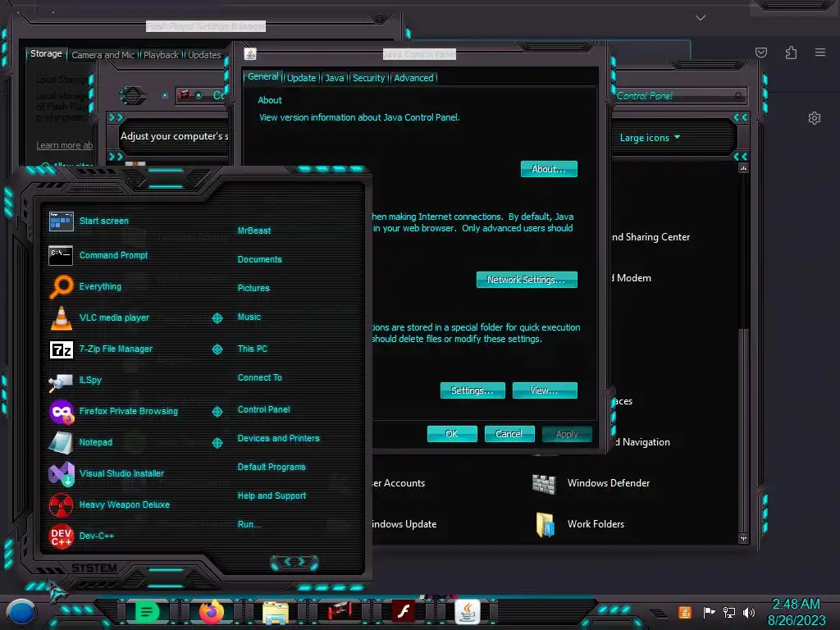Expand Notepad jump list arrow

pyautogui.click(x=217, y=442)
